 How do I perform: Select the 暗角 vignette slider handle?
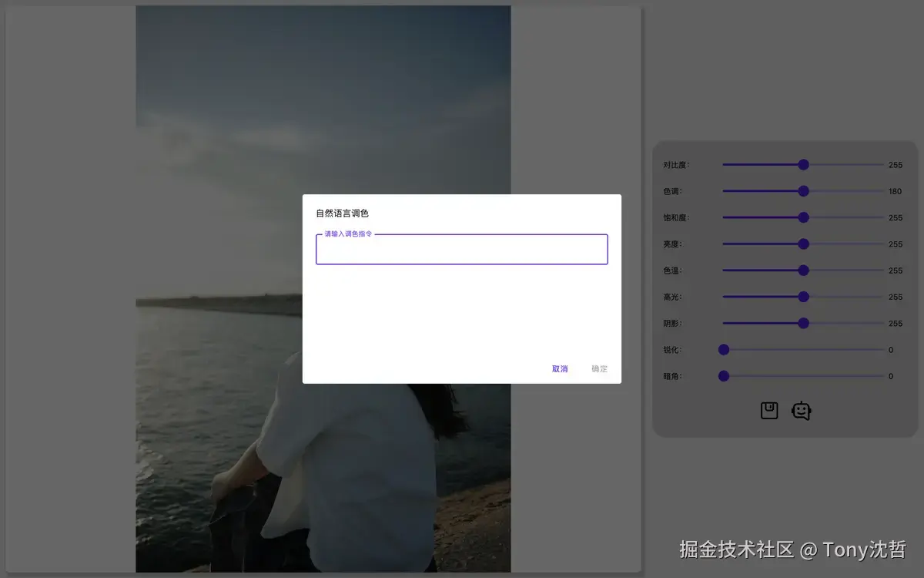pyautogui.click(x=723, y=376)
